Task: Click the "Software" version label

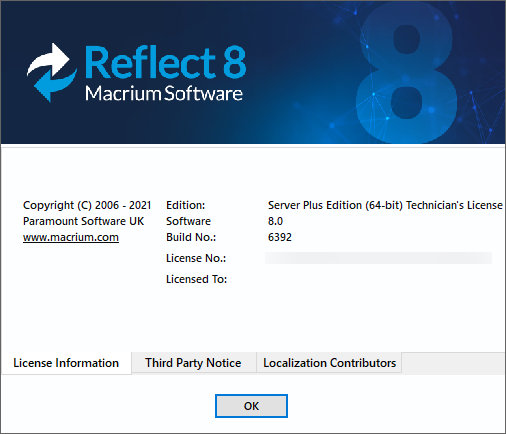Action: click(x=188, y=221)
